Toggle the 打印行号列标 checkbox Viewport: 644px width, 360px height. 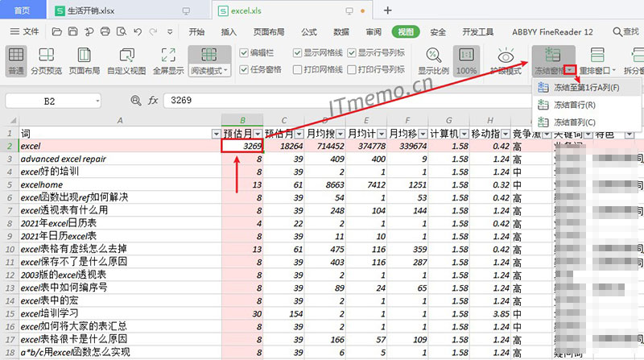click(x=351, y=69)
